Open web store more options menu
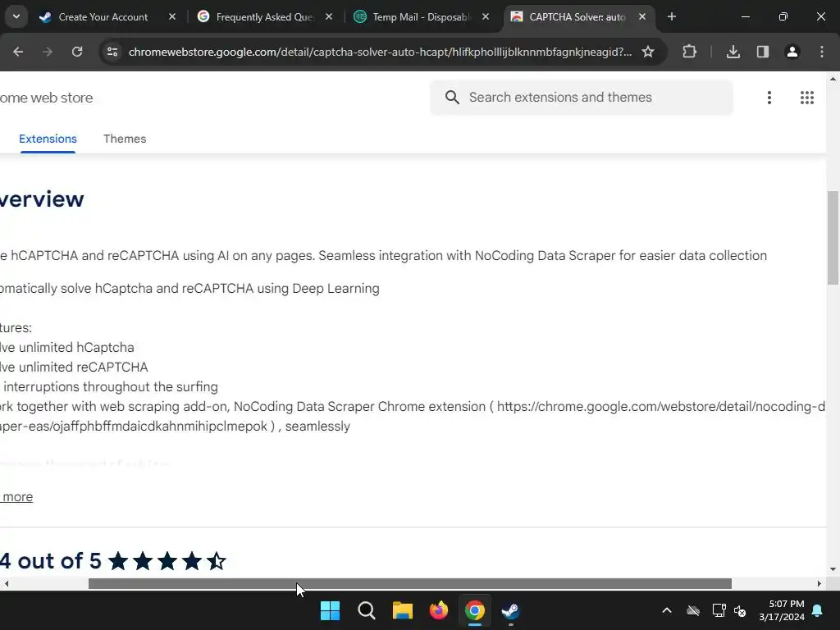 tap(769, 98)
